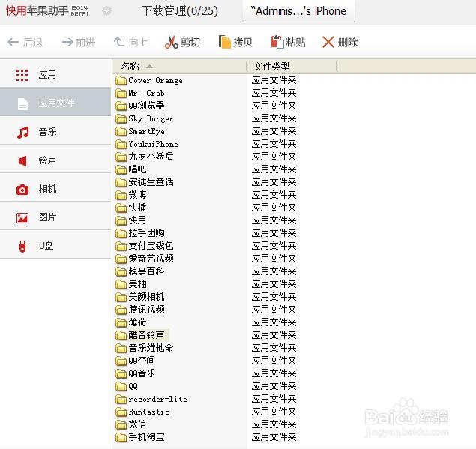Image resolution: width=476 pixels, height=449 pixels.
Task: Select the QQ音乐 folder name
Action: pos(142,373)
